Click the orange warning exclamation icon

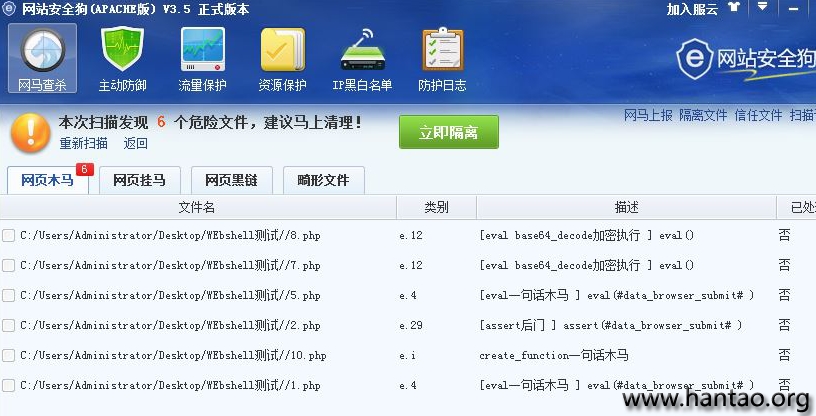[x=31, y=132]
